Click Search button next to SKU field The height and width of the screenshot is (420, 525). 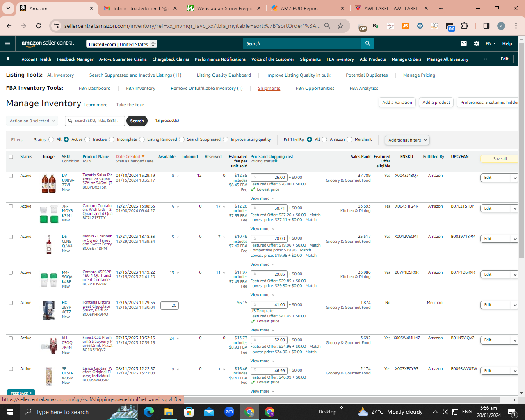pyautogui.click(x=137, y=121)
